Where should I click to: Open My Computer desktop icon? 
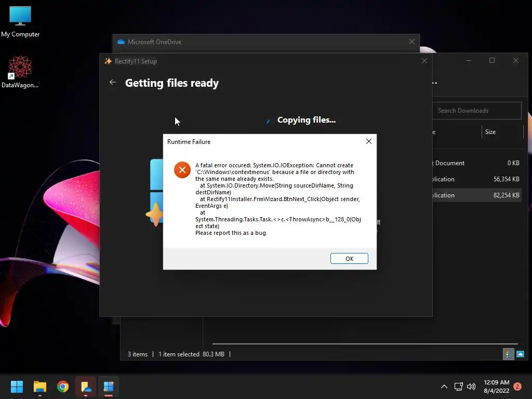point(20,22)
